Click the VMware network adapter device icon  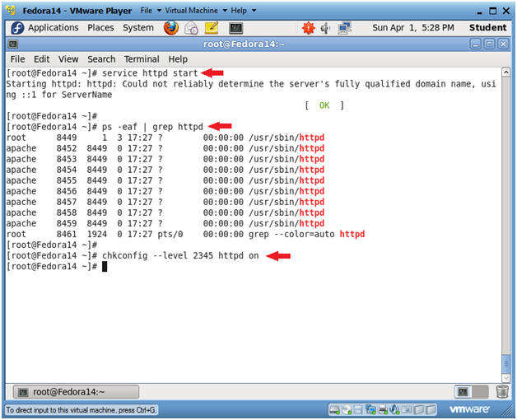coord(370,410)
